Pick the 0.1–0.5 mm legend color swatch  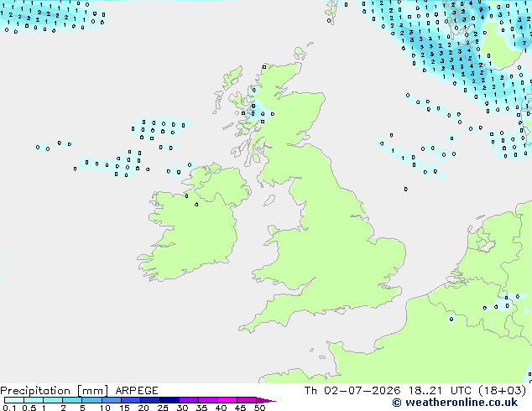14,400
